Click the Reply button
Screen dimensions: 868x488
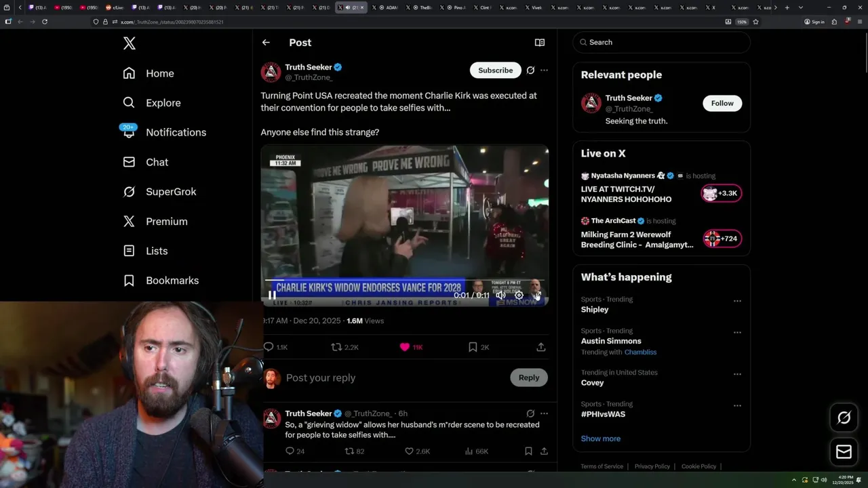pyautogui.click(x=529, y=378)
